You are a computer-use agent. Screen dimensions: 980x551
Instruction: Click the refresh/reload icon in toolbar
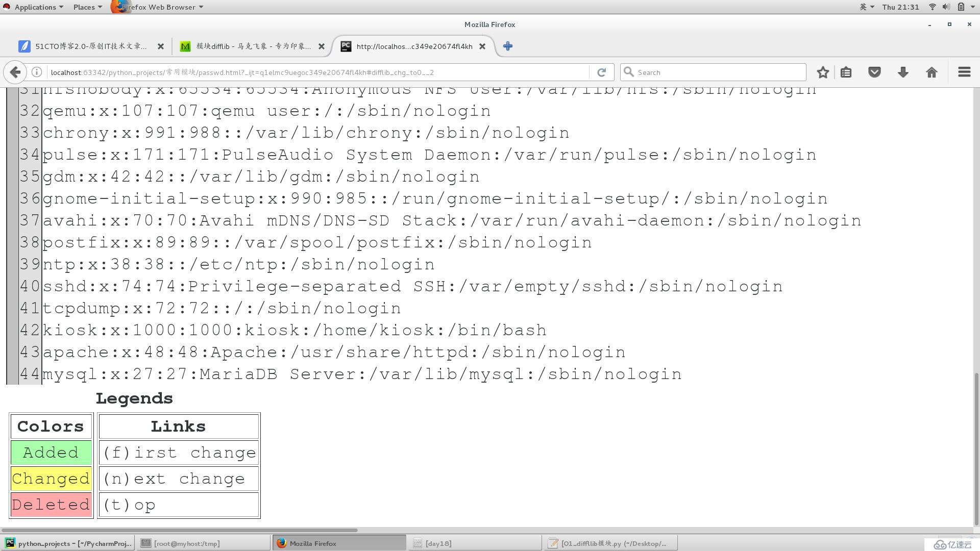tap(601, 72)
